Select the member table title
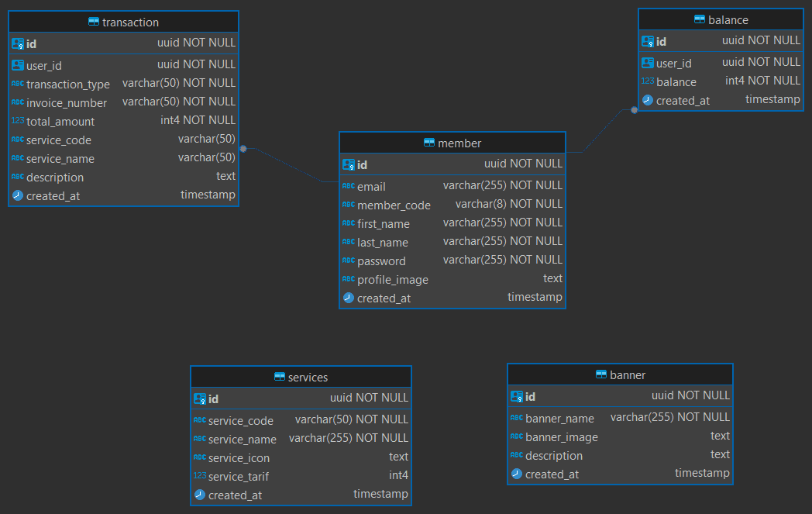The height and width of the screenshot is (514, 812). tap(459, 143)
